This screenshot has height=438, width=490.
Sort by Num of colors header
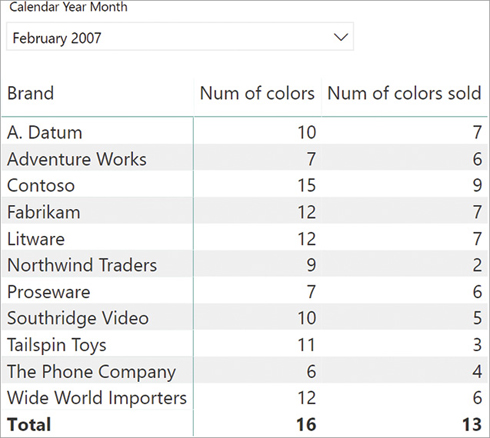(257, 93)
